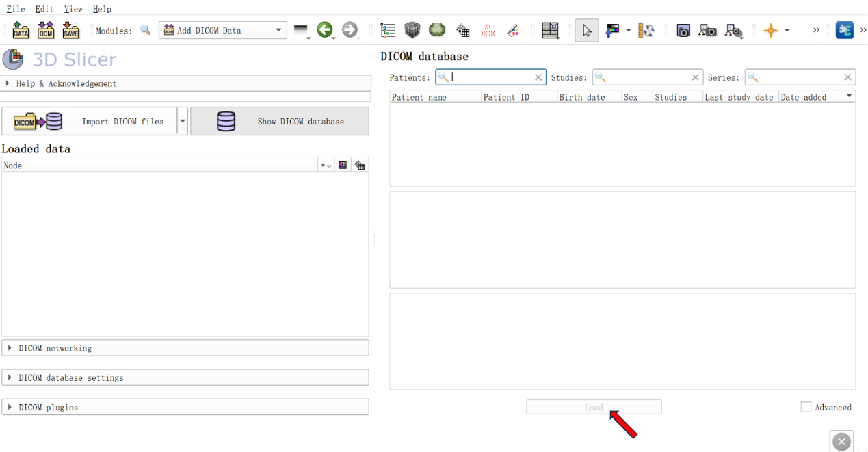868x452 pixels.
Task: Click the transform column icon in Loaded data
Action: pyautogui.click(x=360, y=165)
